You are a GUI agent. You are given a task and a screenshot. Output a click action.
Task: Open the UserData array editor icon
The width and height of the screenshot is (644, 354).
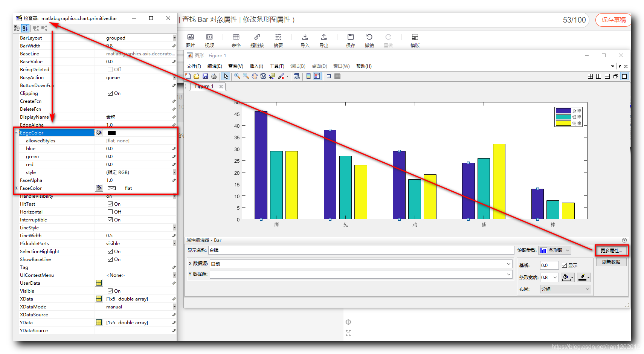coord(99,283)
